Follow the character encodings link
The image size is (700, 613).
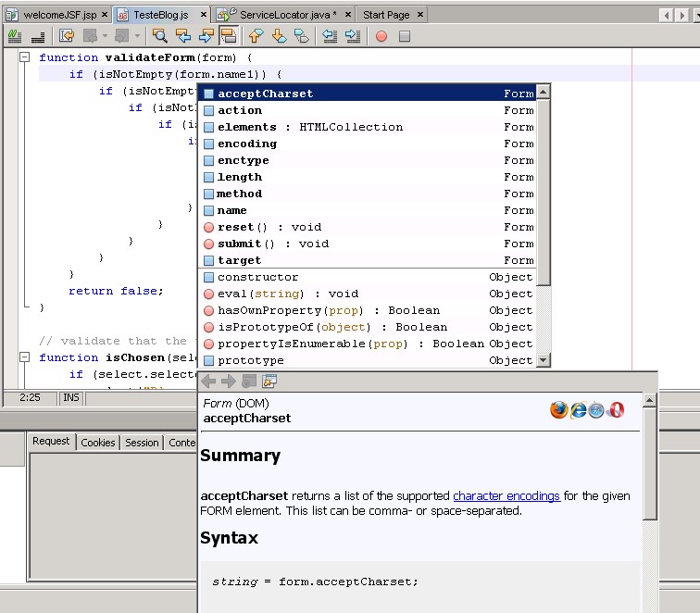tap(506, 496)
